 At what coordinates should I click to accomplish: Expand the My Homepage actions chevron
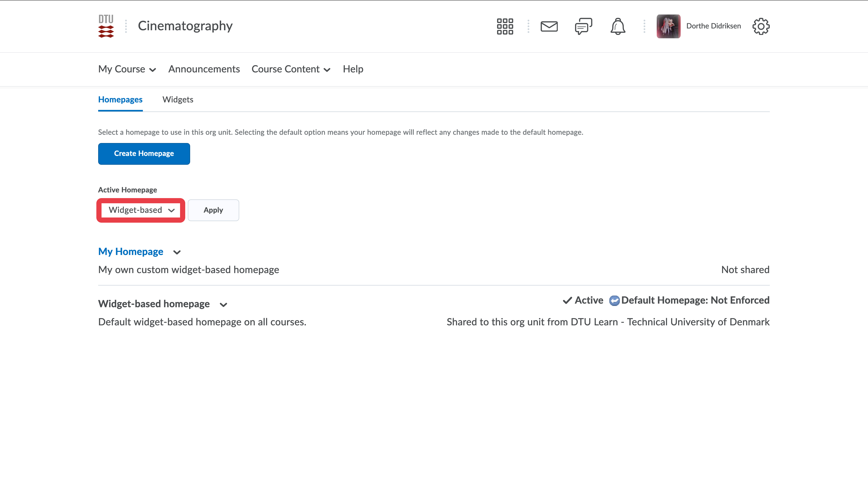tap(177, 252)
